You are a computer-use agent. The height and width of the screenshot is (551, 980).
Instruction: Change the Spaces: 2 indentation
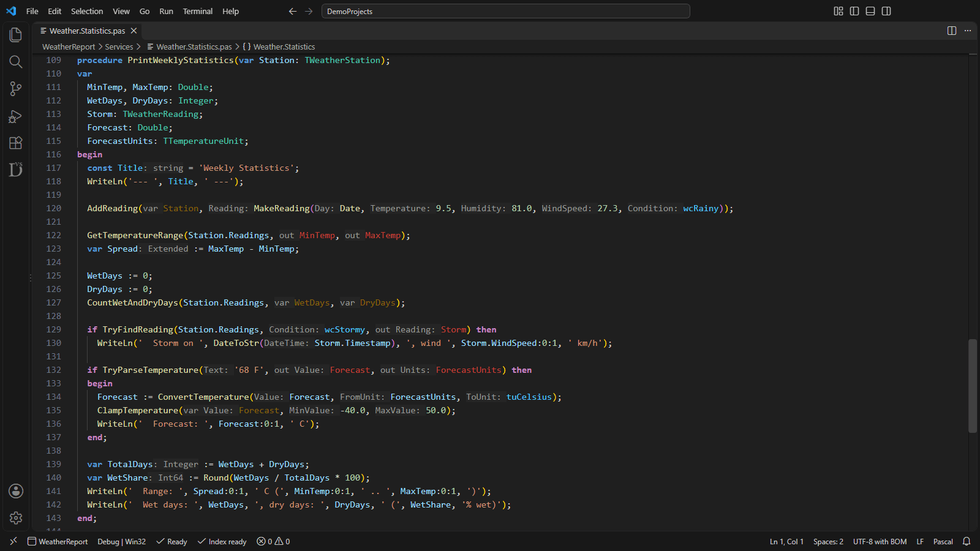pyautogui.click(x=828, y=541)
